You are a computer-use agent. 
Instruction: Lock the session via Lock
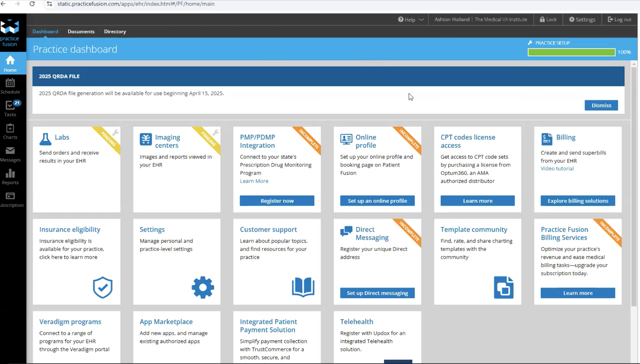[x=548, y=19]
